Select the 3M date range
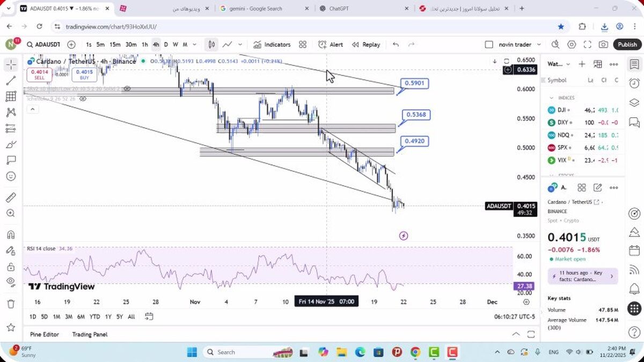The height and width of the screenshot is (362, 644). pyautogui.click(x=69, y=316)
